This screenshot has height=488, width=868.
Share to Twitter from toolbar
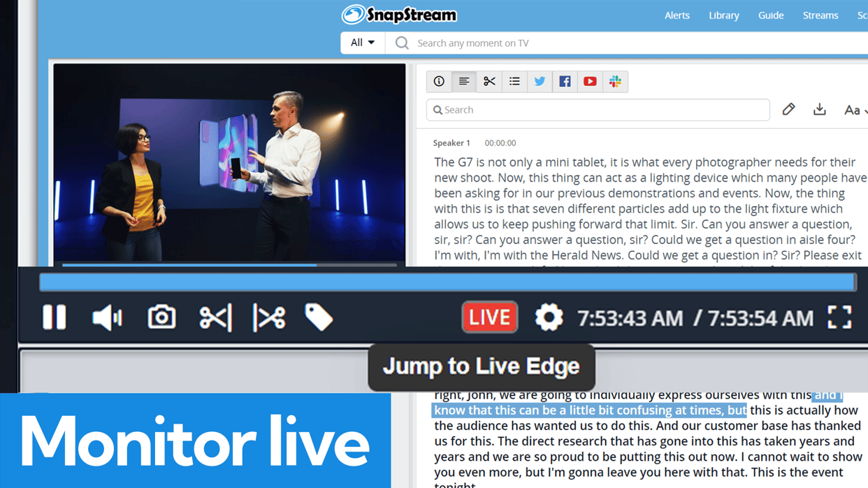[540, 82]
